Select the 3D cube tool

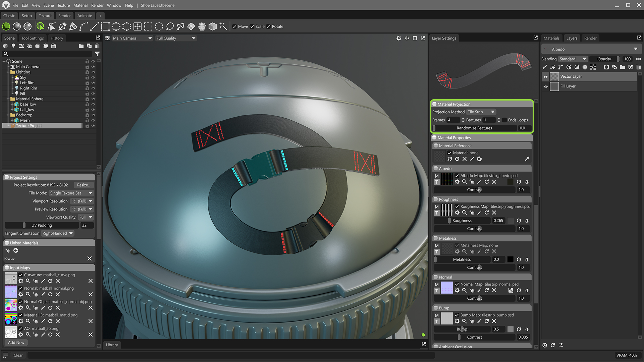tap(213, 26)
